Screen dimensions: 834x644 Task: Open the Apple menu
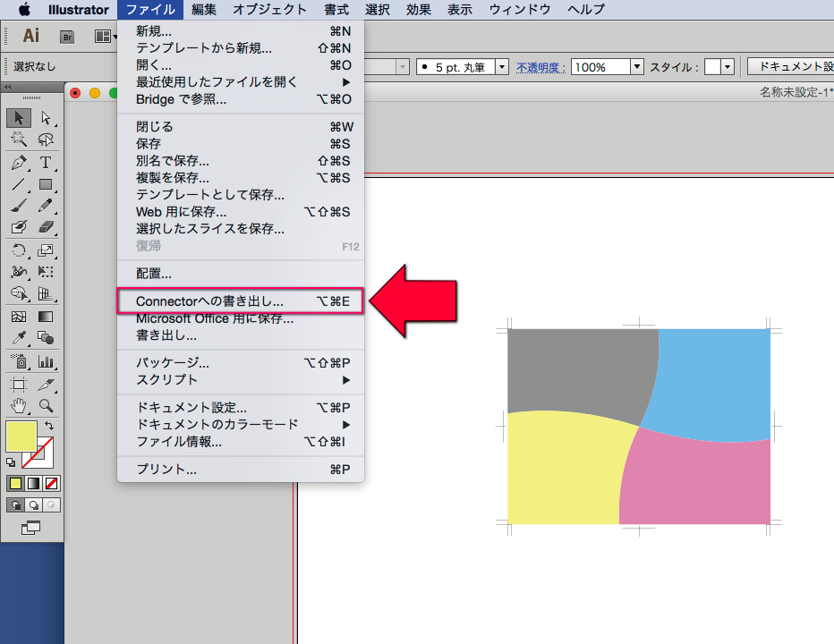click(24, 10)
